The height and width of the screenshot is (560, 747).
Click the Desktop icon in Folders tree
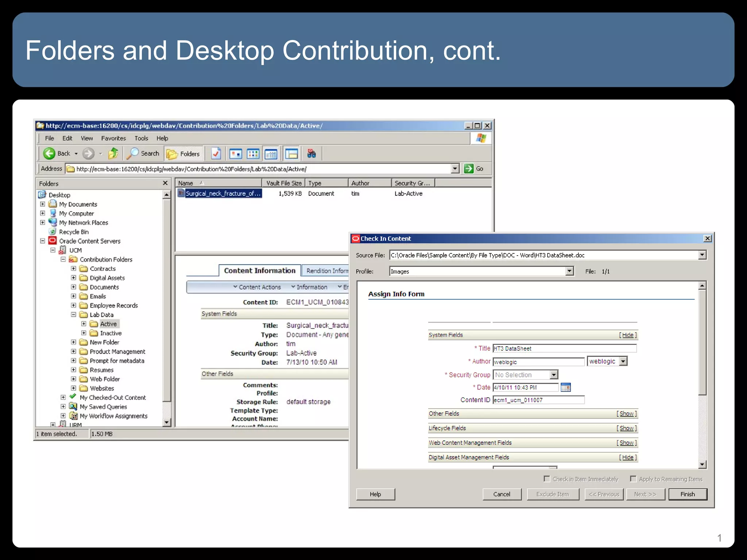43,194
